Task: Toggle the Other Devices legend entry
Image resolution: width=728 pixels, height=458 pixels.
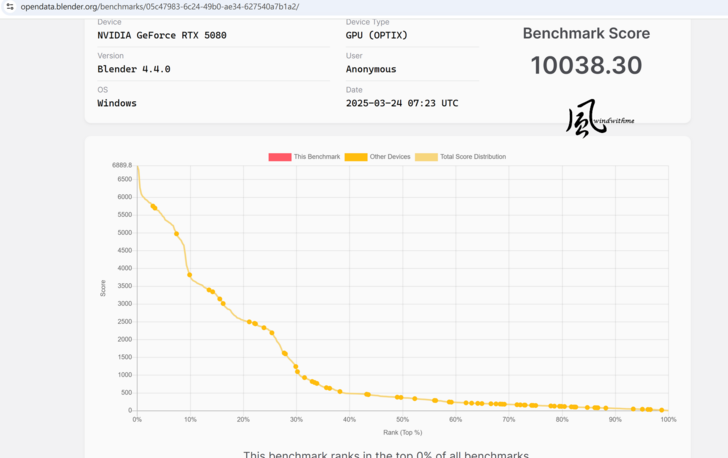Action: tap(377, 157)
